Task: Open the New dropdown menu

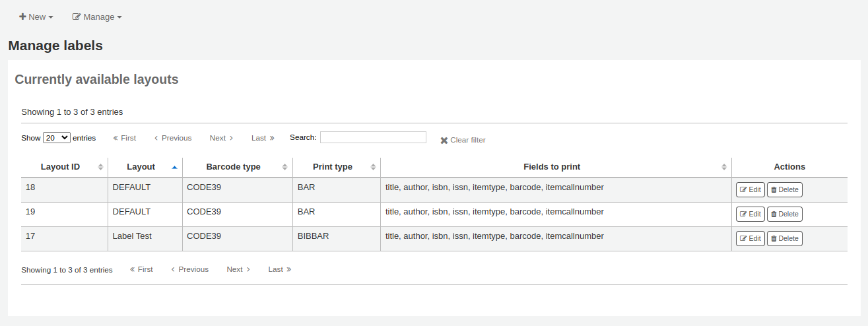Action: tap(36, 16)
